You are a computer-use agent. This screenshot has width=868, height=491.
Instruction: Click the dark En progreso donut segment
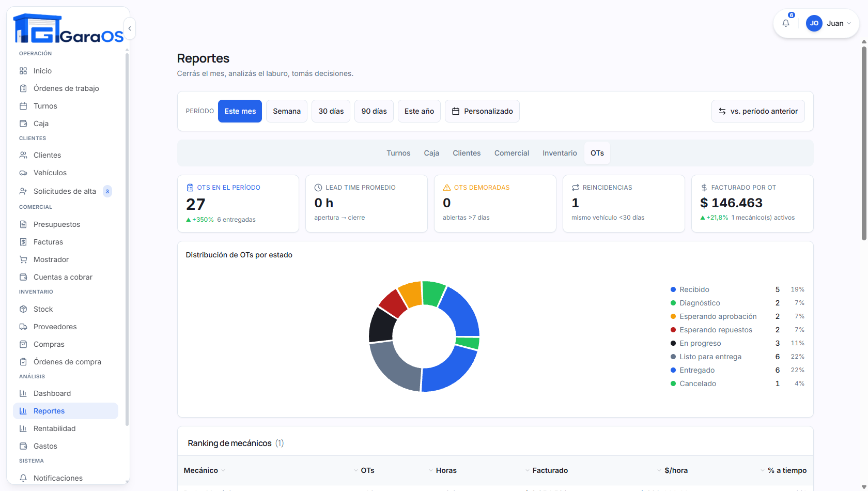pyautogui.click(x=382, y=326)
